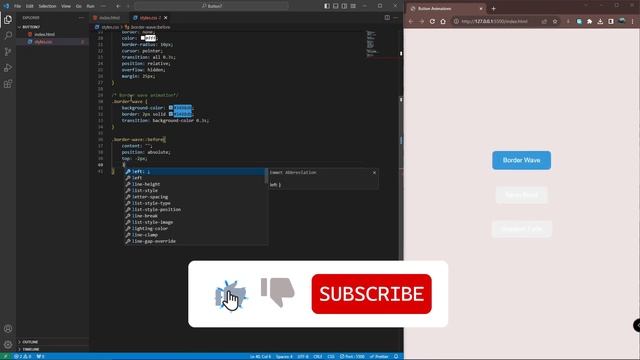This screenshot has height=360, width=640.
Task: Click the VS Code go back arrow
Action: (x=118, y=6)
